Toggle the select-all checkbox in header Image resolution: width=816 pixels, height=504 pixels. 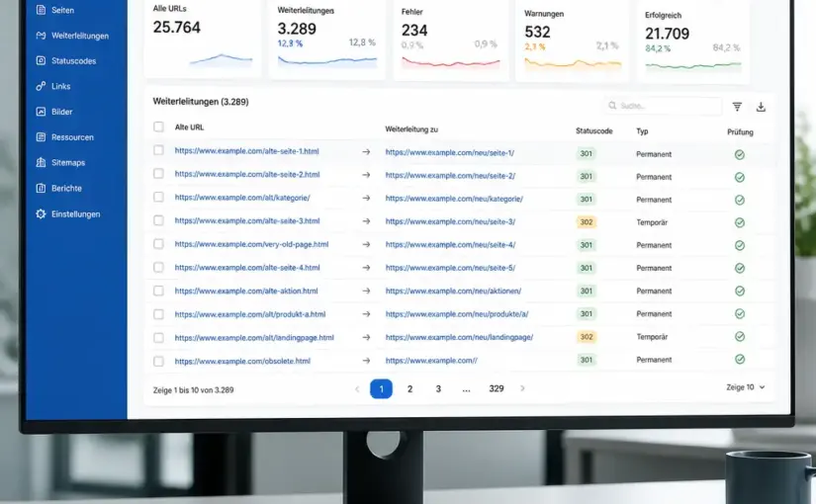(158, 126)
